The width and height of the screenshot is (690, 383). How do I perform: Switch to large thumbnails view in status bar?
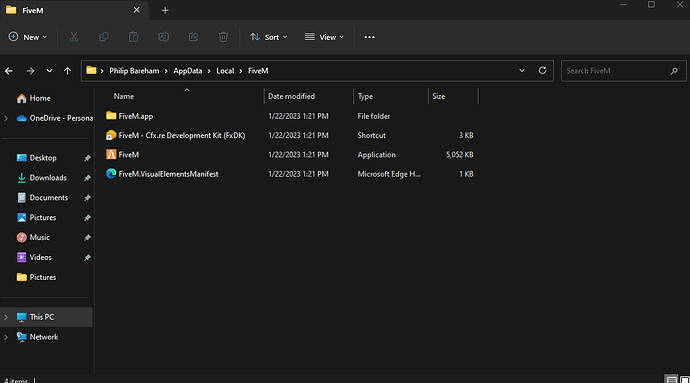pos(684,379)
